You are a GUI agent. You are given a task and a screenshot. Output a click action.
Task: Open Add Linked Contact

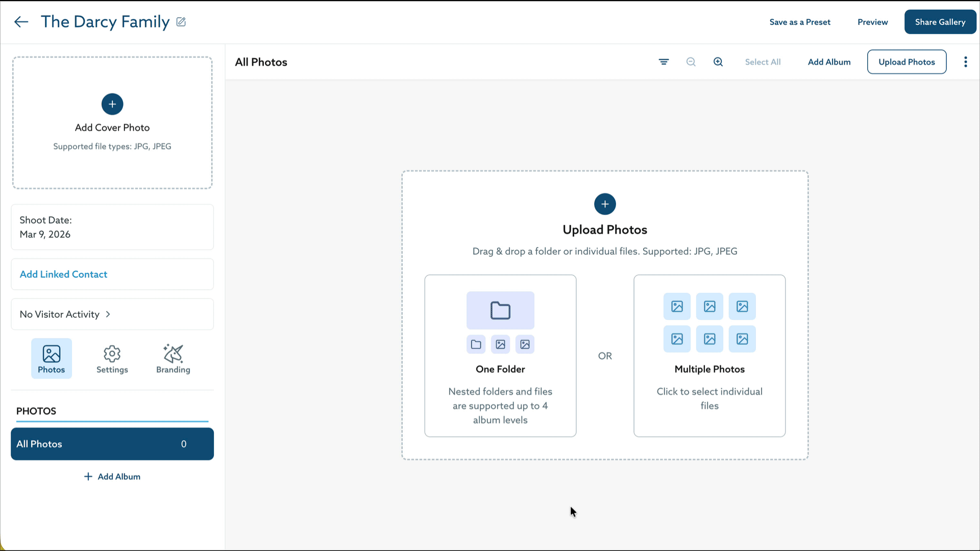coord(63,274)
